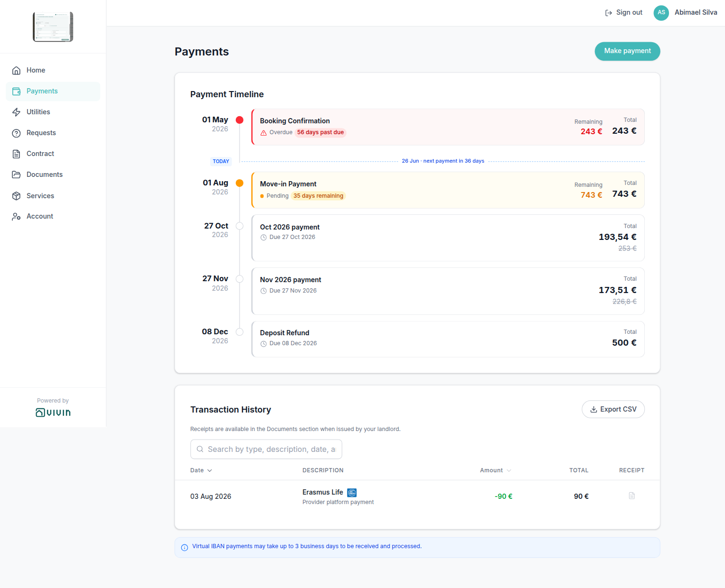Click the transaction search input field
The height and width of the screenshot is (588, 725).
(266, 450)
